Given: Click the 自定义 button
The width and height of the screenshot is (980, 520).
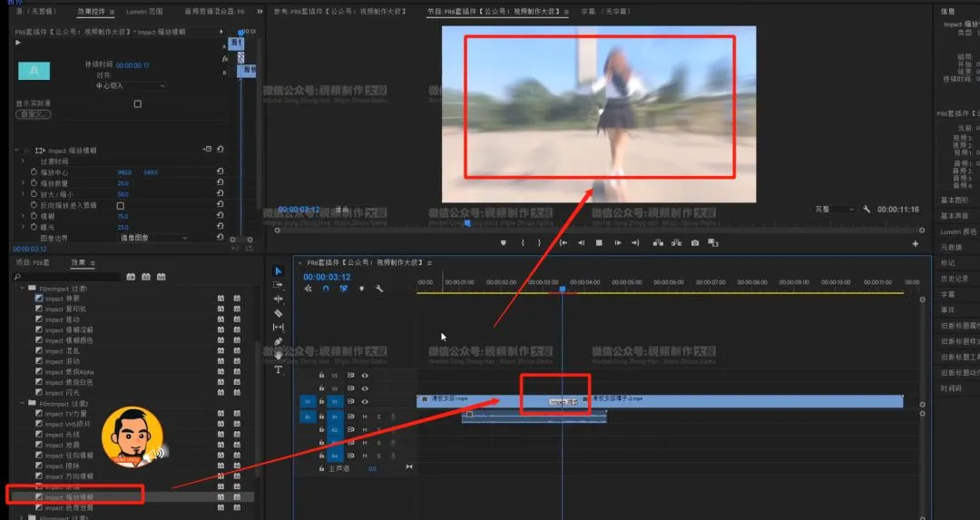Looking at the screenshot, I should click(x=34, y=114).
